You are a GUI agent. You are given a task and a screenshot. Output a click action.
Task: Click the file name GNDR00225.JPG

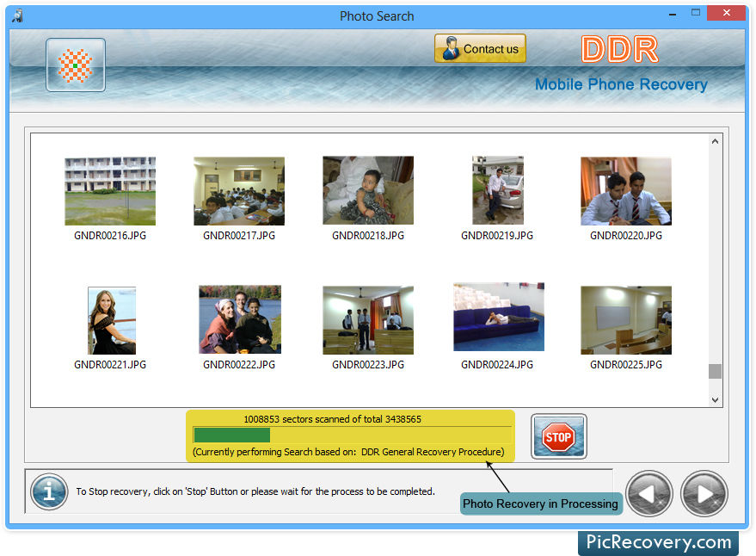point(626,365)
